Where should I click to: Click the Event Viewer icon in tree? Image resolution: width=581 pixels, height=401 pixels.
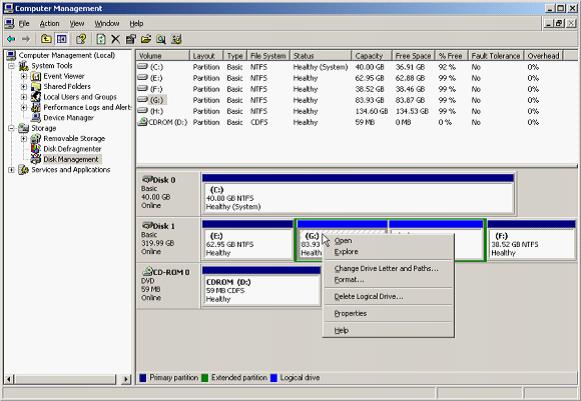(36, 76)
